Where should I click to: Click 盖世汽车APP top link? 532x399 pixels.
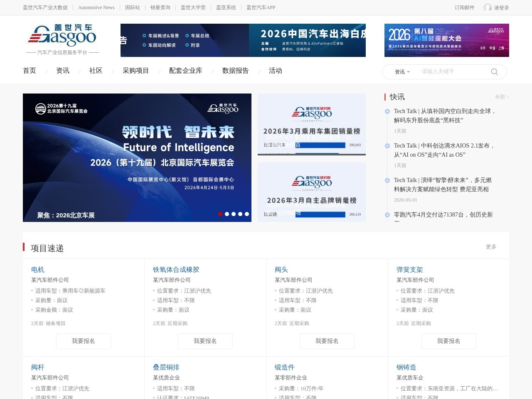click(261, 7)
